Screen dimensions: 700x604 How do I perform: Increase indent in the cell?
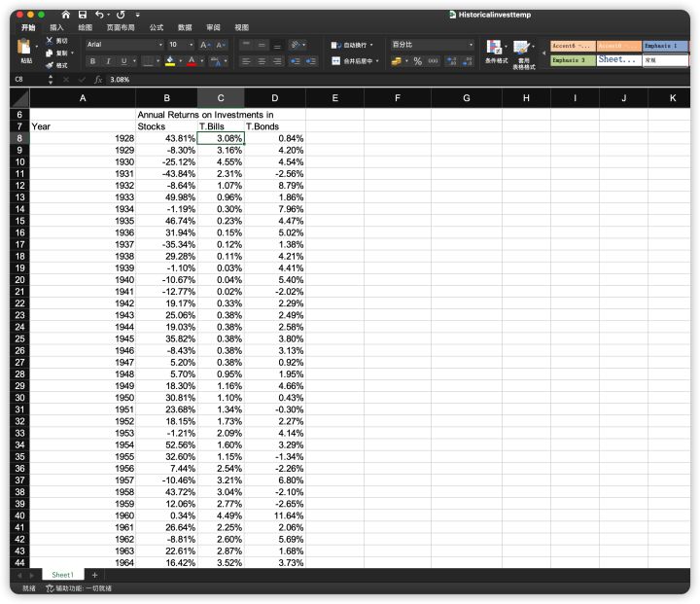pyautogui.click(x=311, y=61)
